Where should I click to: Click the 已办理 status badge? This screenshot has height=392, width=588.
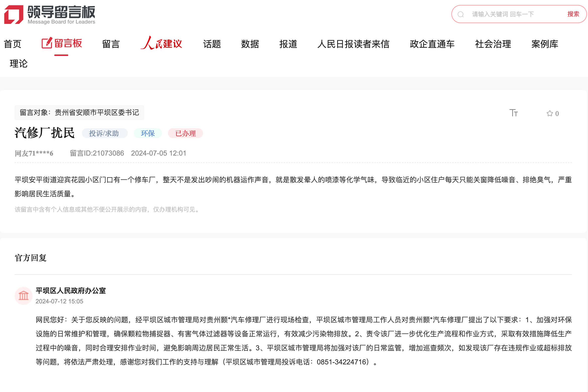point(185,133)
